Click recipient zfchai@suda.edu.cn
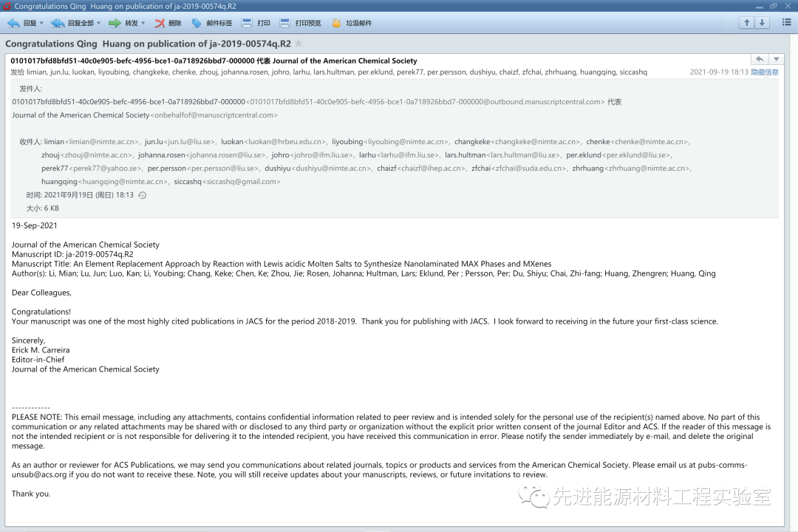The width and height of the screenshot is (798, 532). tap(528, 168)
